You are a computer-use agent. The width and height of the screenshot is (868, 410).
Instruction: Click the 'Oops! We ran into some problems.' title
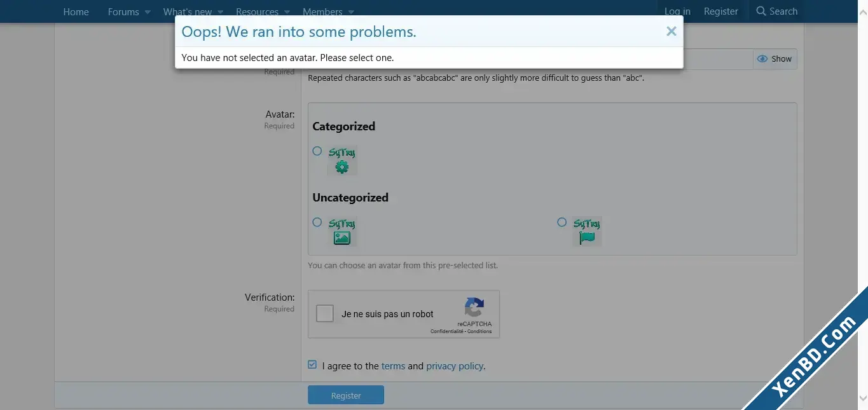299,32
